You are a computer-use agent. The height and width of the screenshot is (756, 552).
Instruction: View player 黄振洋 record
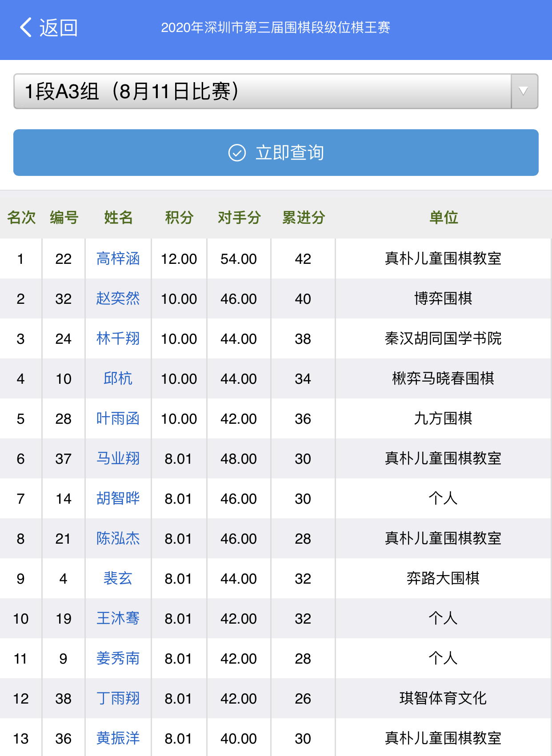118,738
